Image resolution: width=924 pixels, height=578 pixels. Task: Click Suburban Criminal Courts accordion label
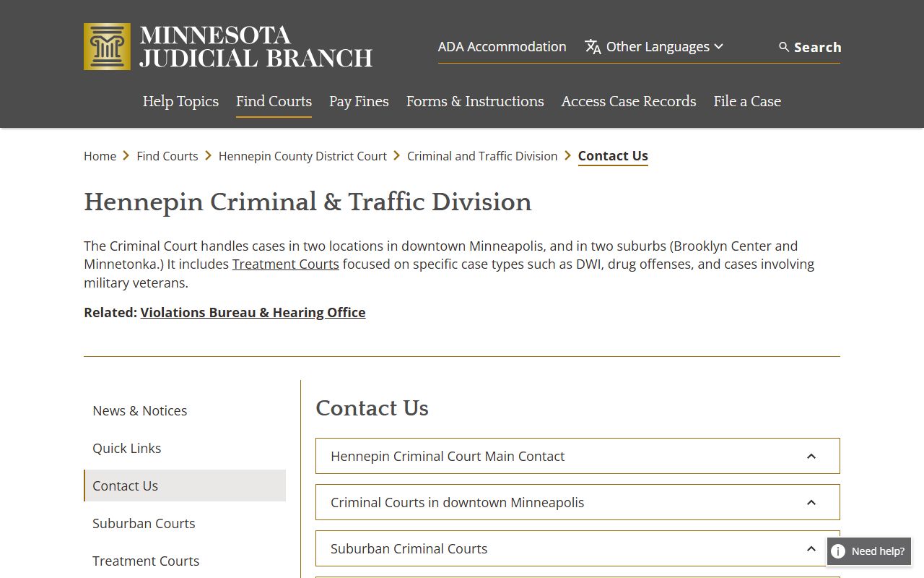point(409,549)
